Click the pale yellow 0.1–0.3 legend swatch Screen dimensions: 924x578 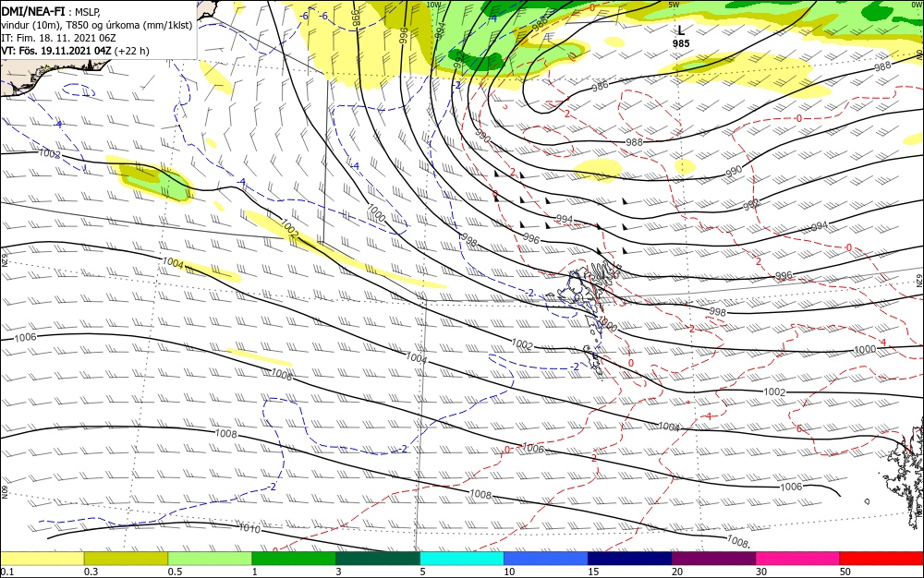[x=42, y=559]
